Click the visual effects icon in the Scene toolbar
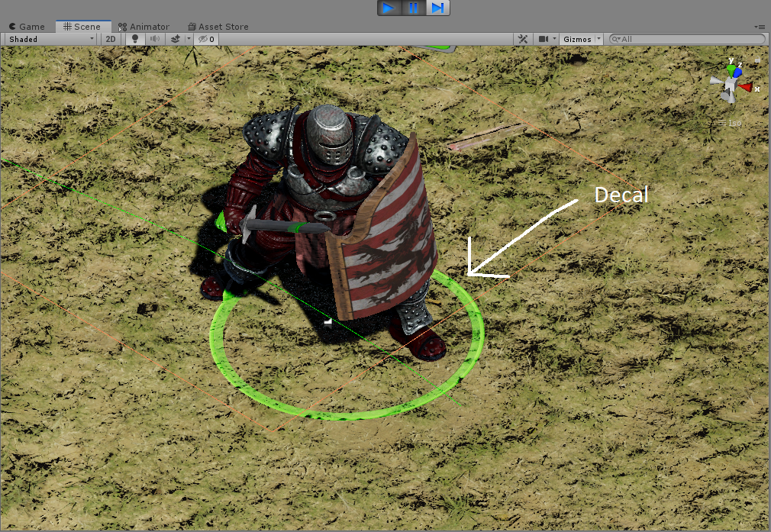The image size is (771, 532). tap(175, 39)
